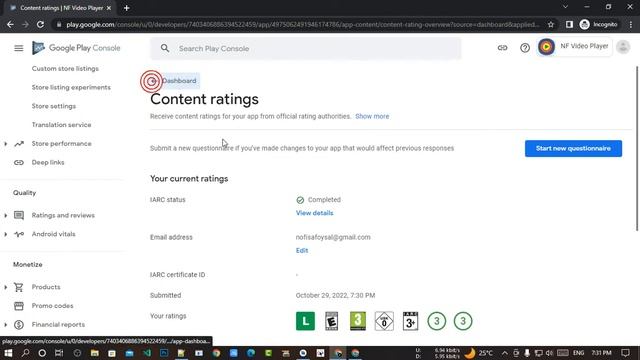Expand the Financial reports section

[5, 325]
